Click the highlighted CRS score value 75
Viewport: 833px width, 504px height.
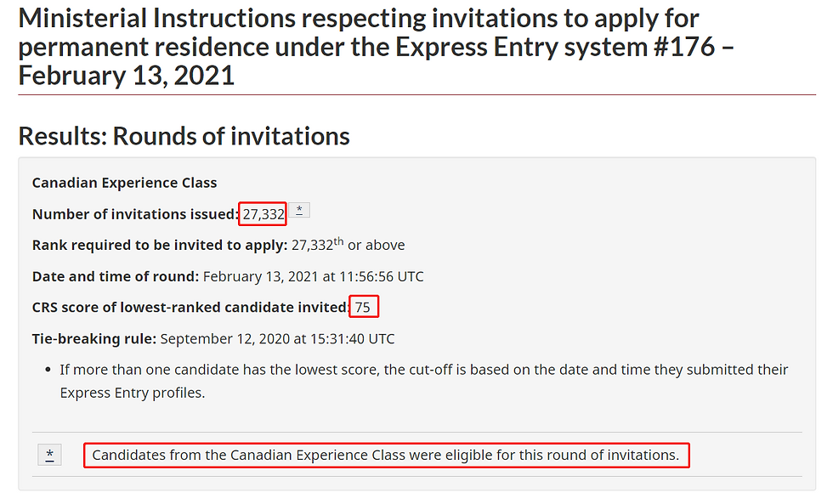[x=363, y=308]
